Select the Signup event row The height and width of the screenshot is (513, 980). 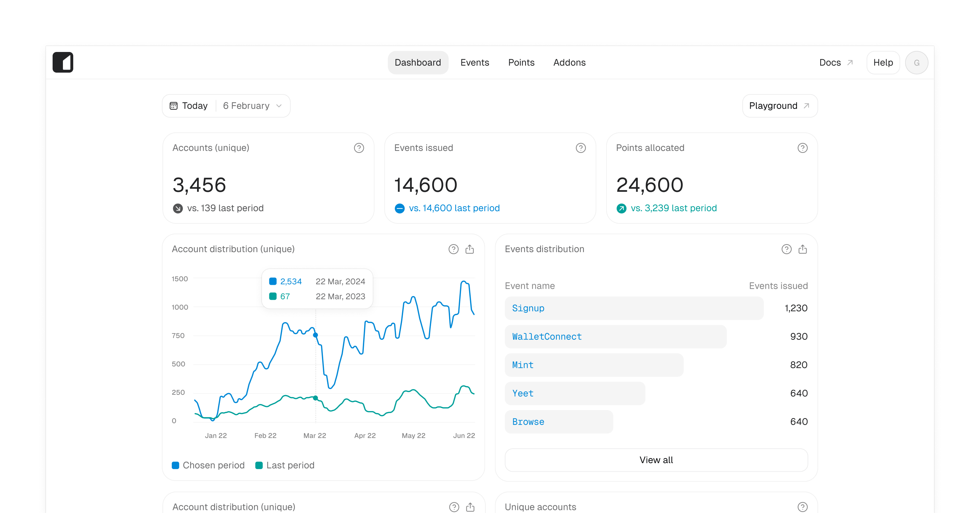[x=656, y=308]
